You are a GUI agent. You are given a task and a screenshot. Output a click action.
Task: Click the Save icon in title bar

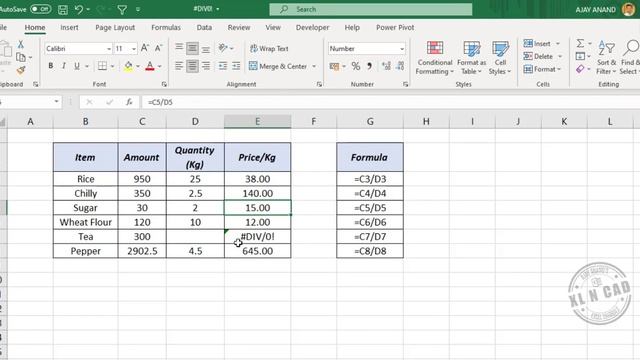point(63,9)
